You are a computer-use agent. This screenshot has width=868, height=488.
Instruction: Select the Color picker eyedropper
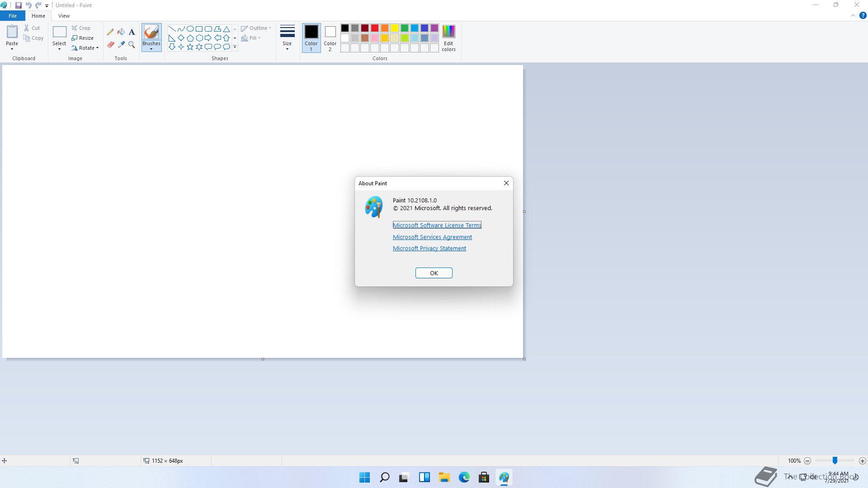(x=121, y=45)
